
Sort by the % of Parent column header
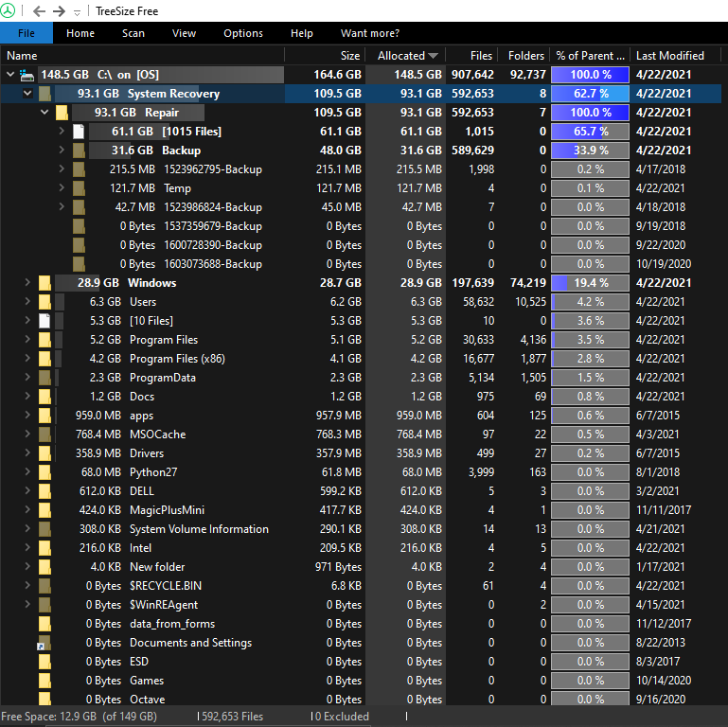(590, 56)
